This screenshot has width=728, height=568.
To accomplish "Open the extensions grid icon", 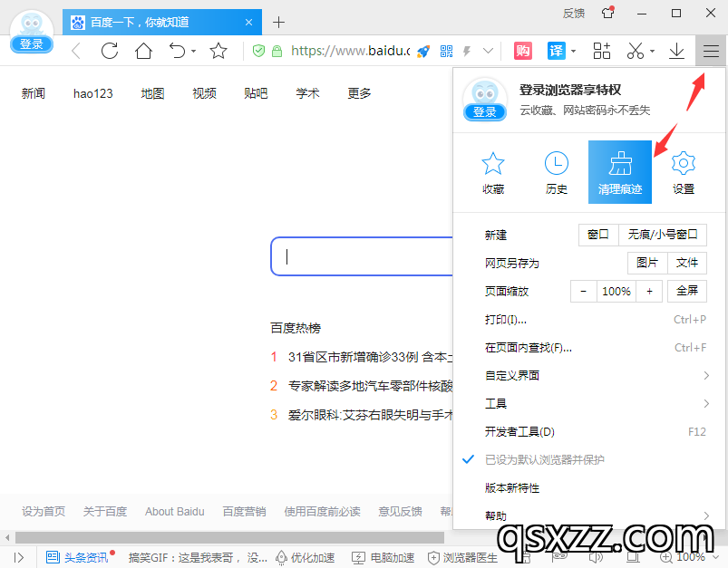I will tap(602, 51).
